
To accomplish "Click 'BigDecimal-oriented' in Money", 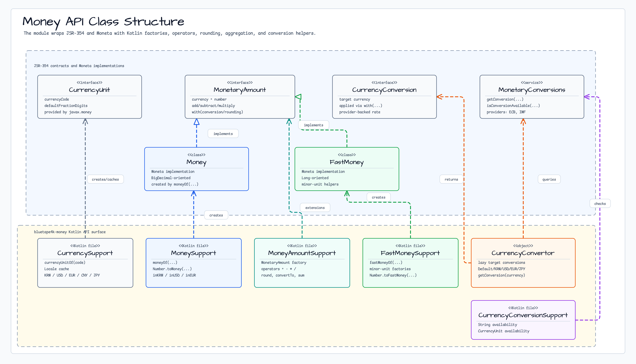I will point(171,178).
